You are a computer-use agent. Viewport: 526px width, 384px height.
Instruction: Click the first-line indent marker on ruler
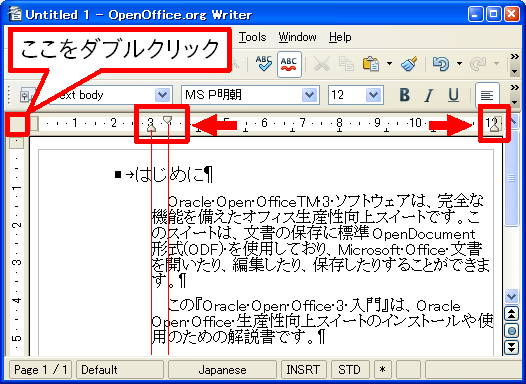[x=167, y=119]
